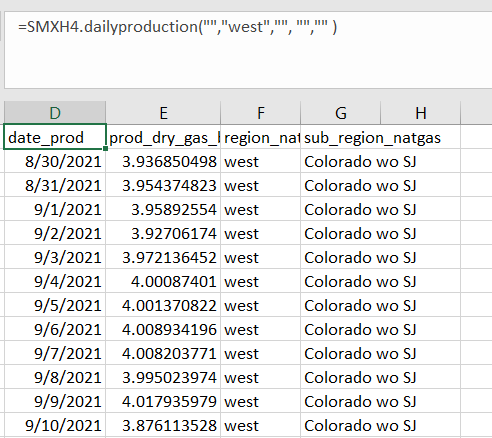This screenshot has width=492, height=438.
Task: Select column F header
Action: (x=260, y=113)
